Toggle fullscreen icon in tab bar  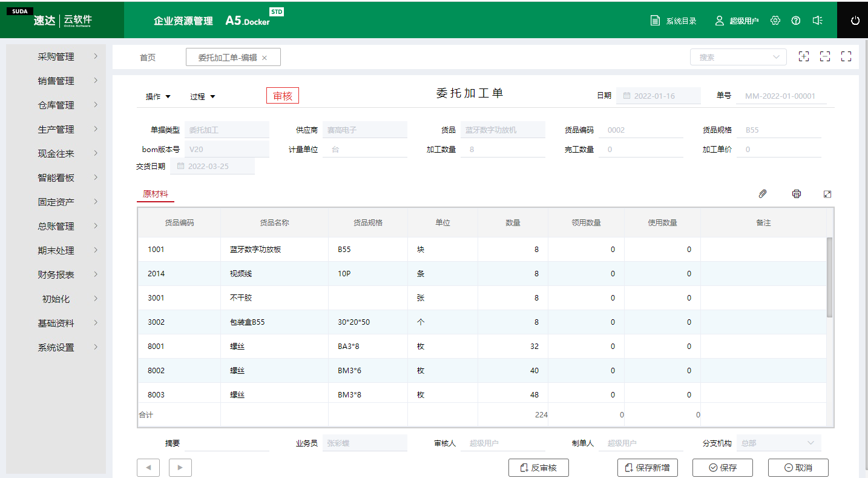pos(846,56)
